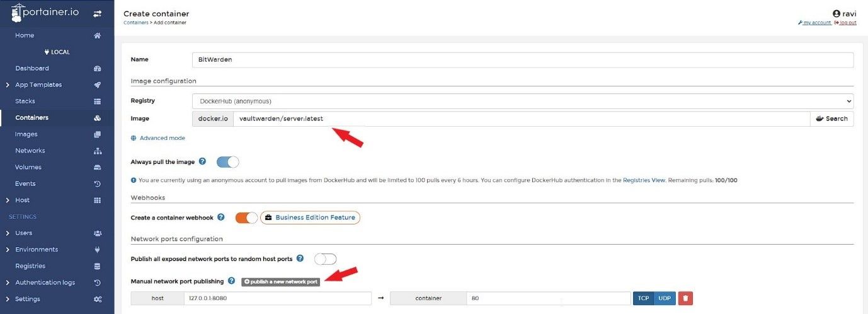Image resolution: width=868 pixels, height=314 pixels.
Task: Click the Users group icon
Action: pyautogui.click(x=98, y=233)
